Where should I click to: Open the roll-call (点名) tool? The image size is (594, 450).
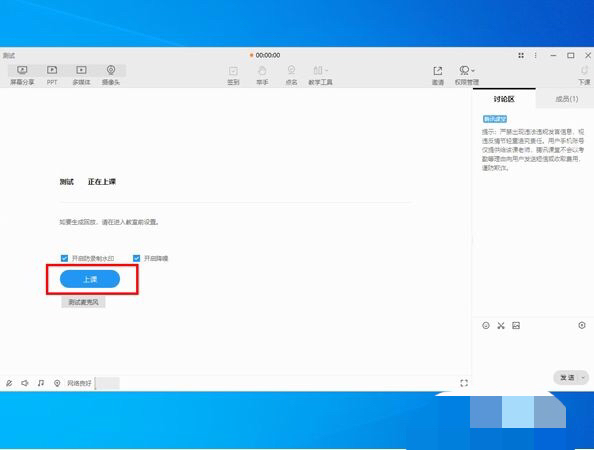coord(291,75)
